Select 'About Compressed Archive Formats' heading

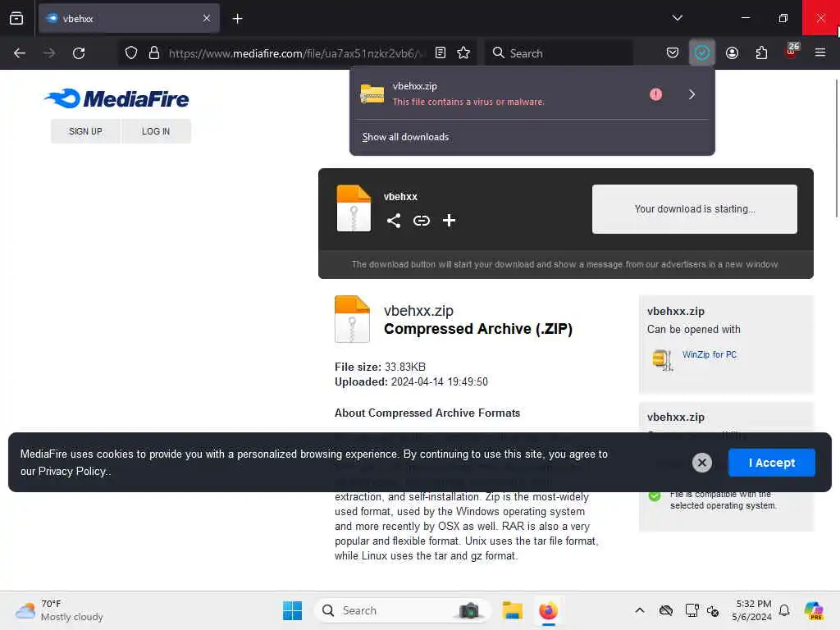(x=427, y=413)
